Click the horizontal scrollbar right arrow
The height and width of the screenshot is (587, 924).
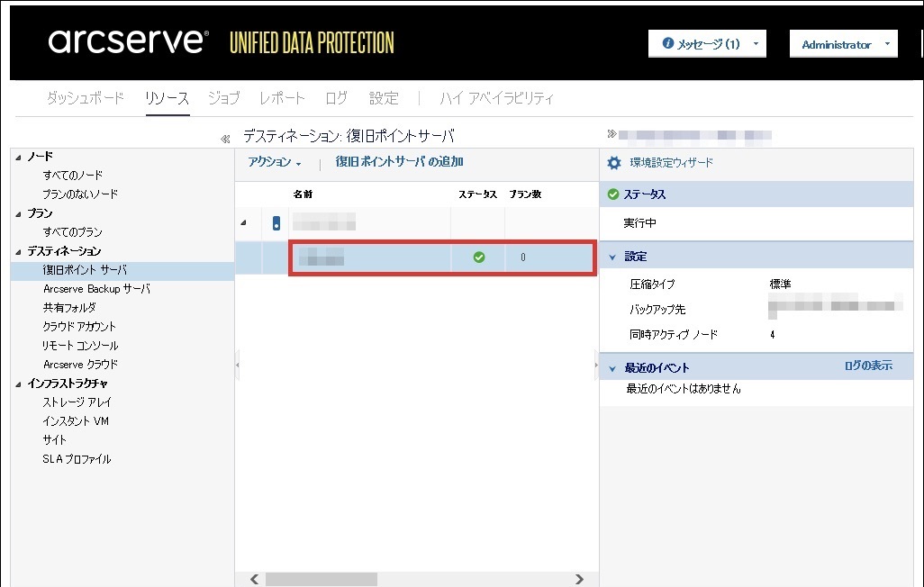click(x=579, y=579)
